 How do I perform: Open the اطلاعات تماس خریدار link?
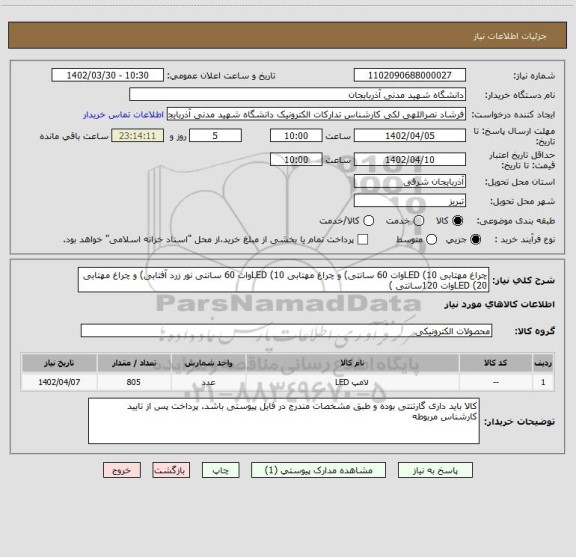pos(123,115)
